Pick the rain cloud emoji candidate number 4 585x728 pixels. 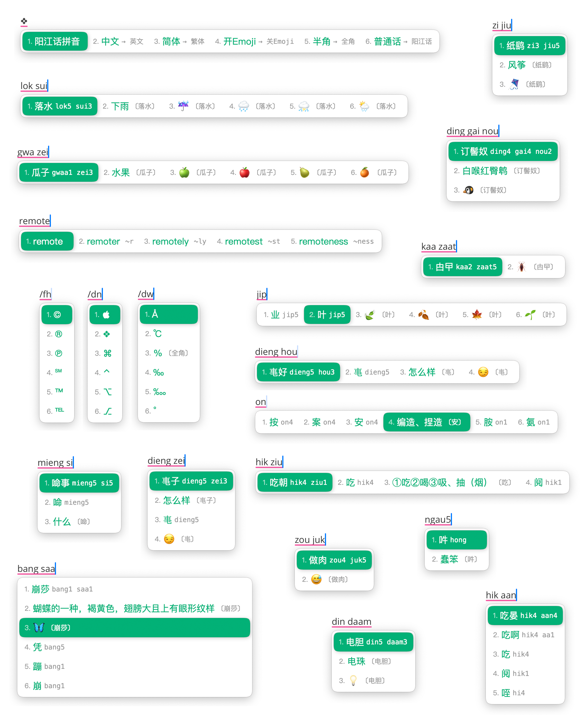click(x=243, y=106)
